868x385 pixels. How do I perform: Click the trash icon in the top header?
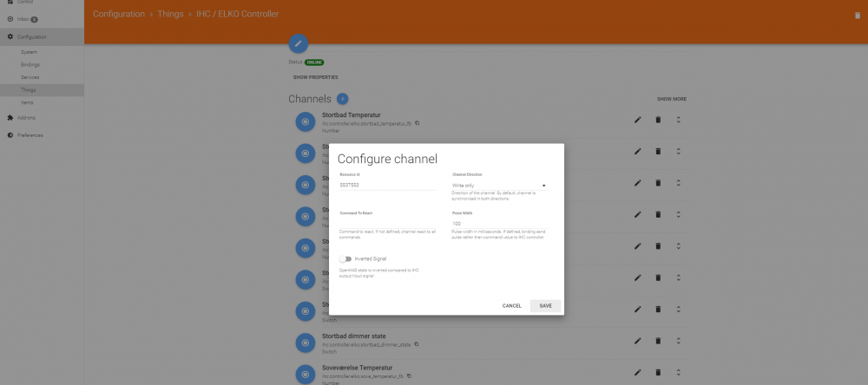[x=858, y=15]
